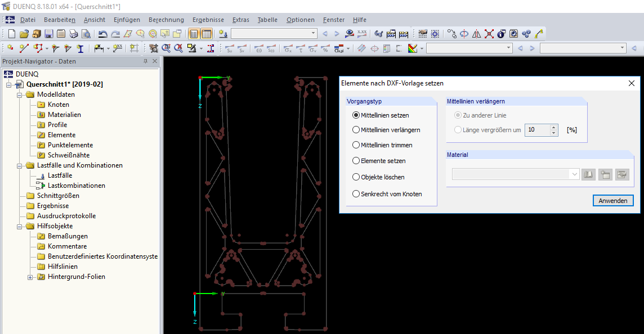Click the floppy disk save icon
The width and height of the screenshot is (644, 334).
[x=48, y=34]
